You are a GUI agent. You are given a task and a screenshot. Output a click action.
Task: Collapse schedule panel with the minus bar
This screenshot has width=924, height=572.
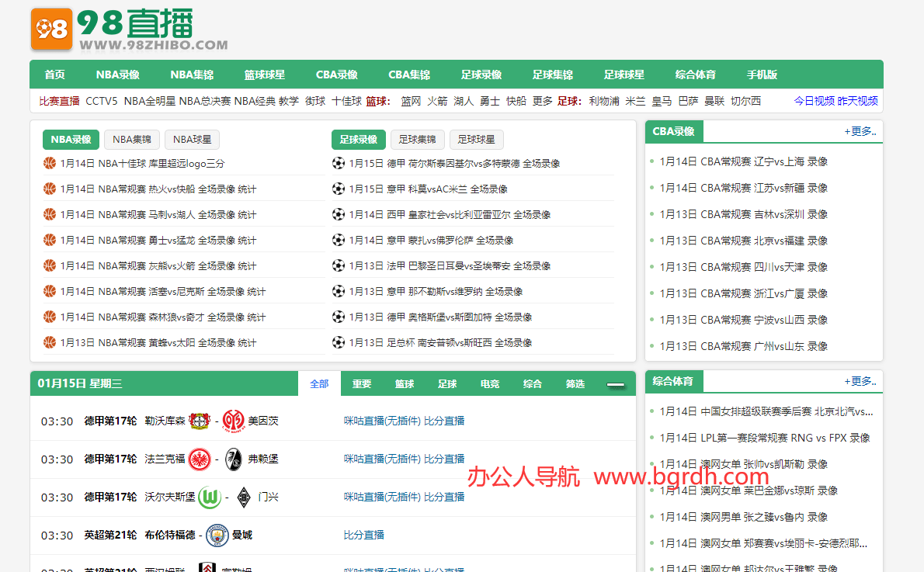(615, 384)
